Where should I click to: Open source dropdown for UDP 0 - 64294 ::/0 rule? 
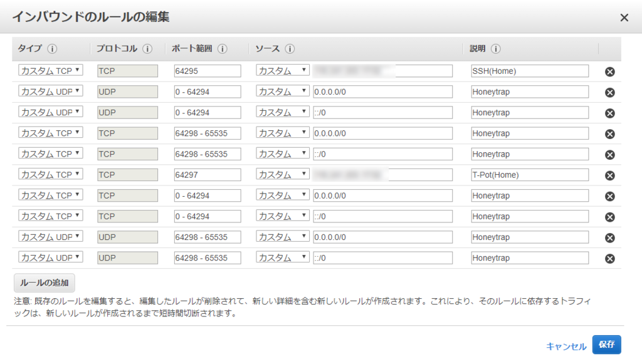pos(283,112)
